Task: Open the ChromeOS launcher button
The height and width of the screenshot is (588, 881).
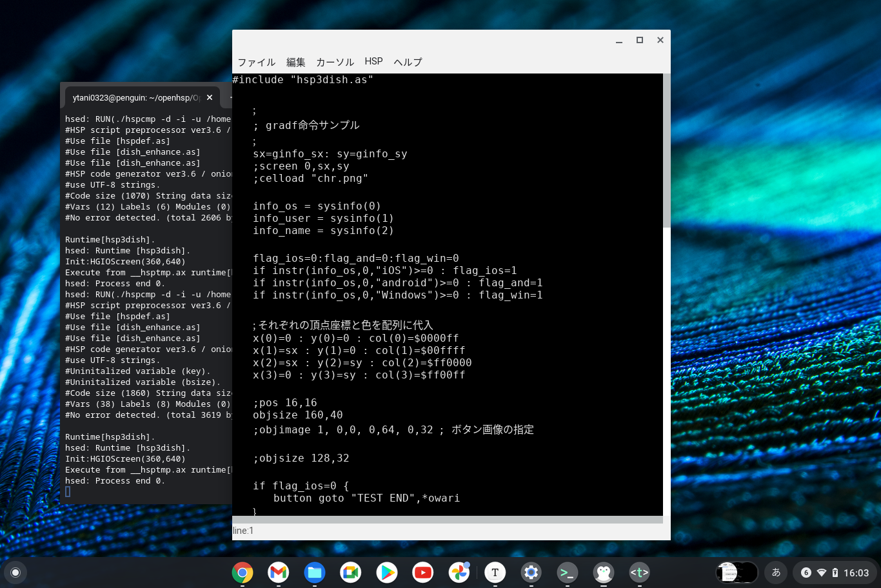Action: pos(15,573)
